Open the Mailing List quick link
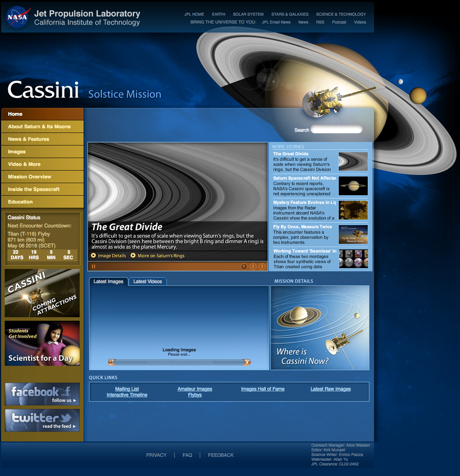This screenshot has height=476, width=460. (x=127, y=389)
